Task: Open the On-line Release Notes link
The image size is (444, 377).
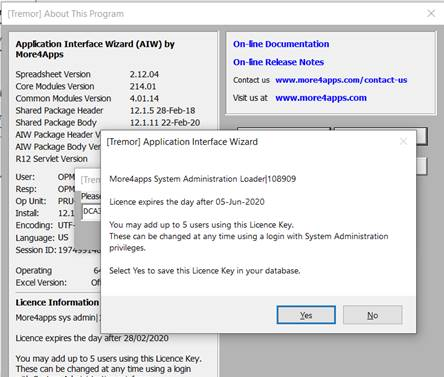Action: pos(278,62)
